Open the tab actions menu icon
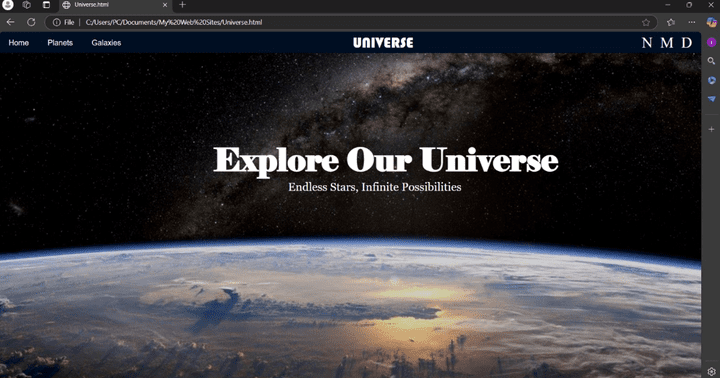The height and width of the screenshot is (378, 720). click(x=46, y=5)
